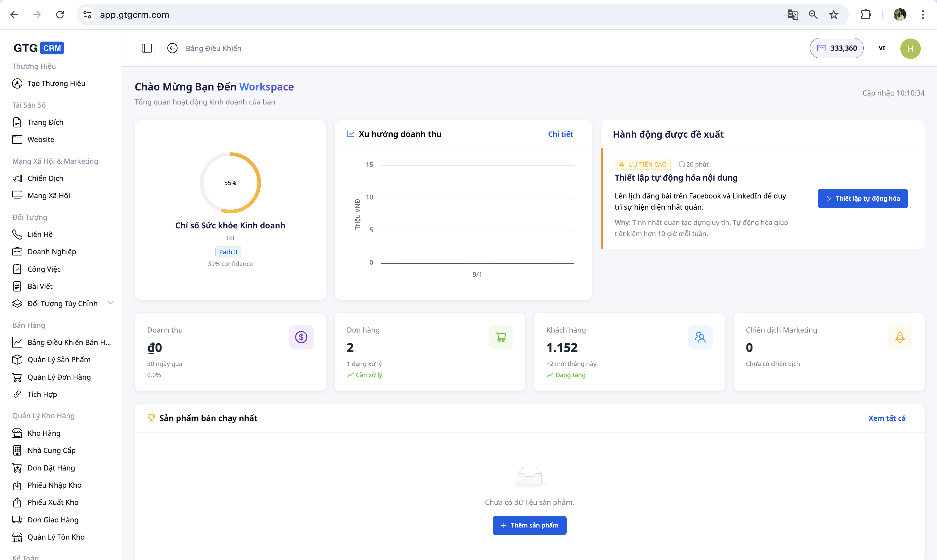Viewport: 937px width, 560px height.
Task: Click Xem tất cả link
Action: pos(886,418)
